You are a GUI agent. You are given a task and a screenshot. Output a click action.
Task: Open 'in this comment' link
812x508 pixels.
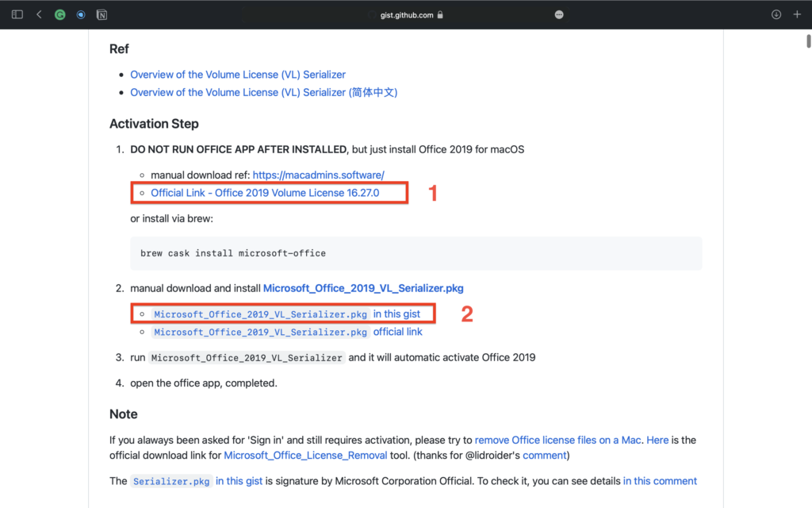(x=660, y=481)
